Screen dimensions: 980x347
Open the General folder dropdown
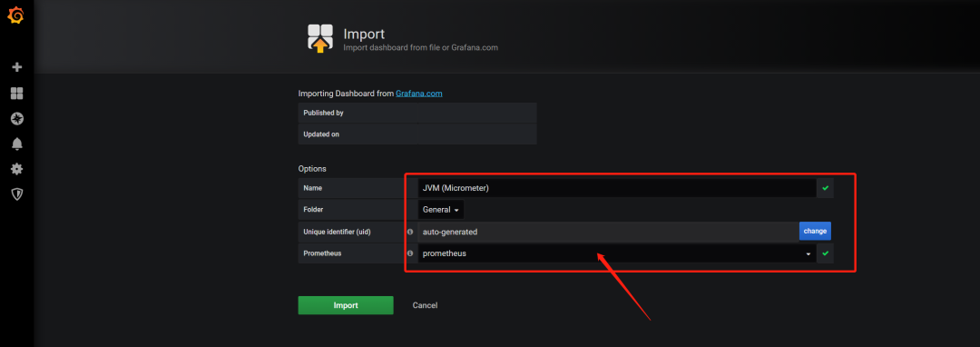tap(441, 210)
